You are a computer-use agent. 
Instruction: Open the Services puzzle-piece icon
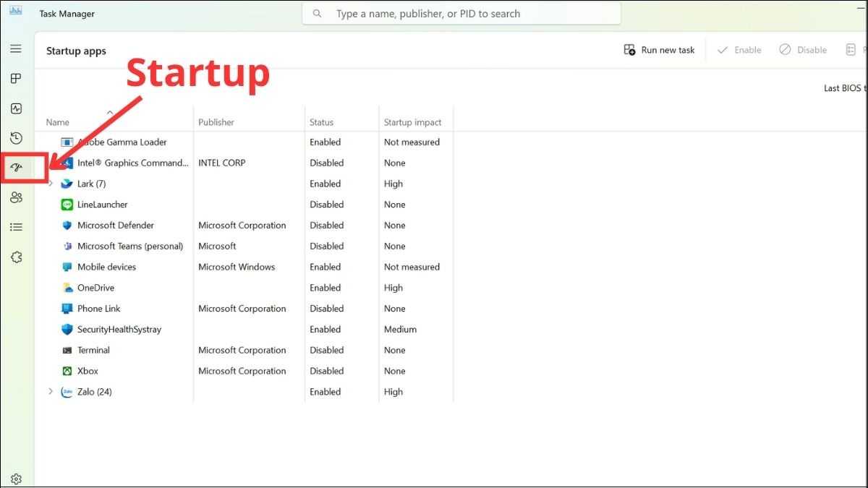(16, 257)
